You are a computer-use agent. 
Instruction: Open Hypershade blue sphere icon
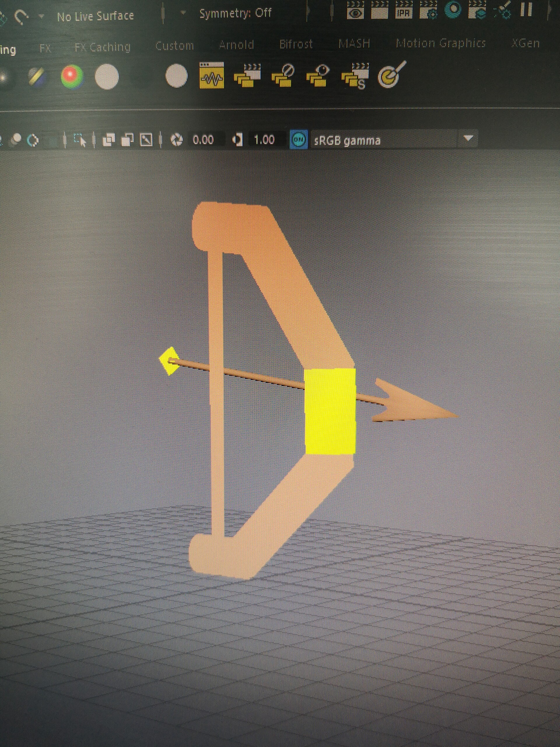click(x=453, y=9)
